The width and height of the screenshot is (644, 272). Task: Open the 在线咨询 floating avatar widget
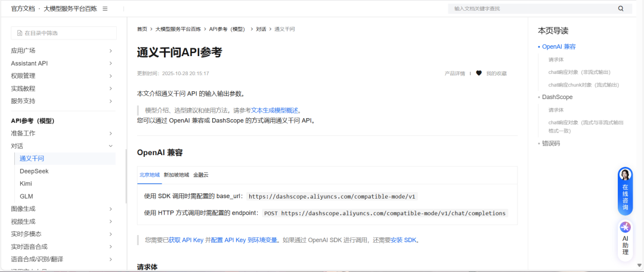[x=625, y=191]
